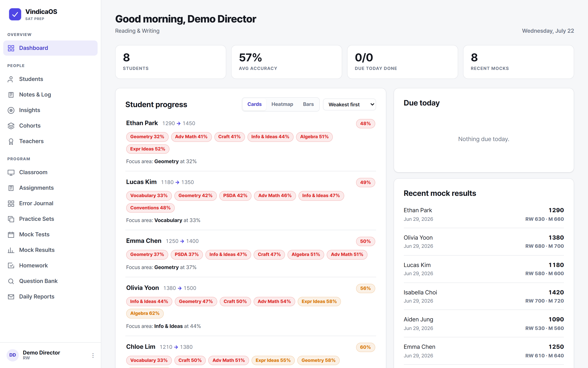Click Olivia Yoon's 56% accuracy badge
588x368 pixels.
pyautogui.click(x=365, y=288)
